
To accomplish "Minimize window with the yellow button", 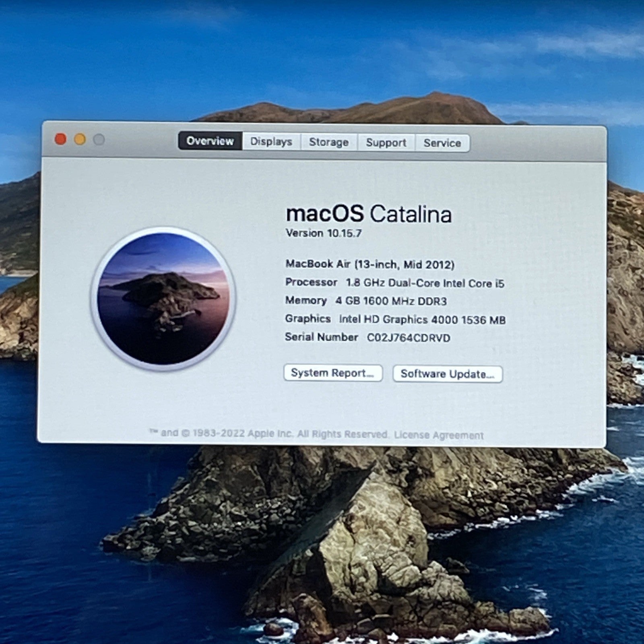I will (x=80, y=140).
